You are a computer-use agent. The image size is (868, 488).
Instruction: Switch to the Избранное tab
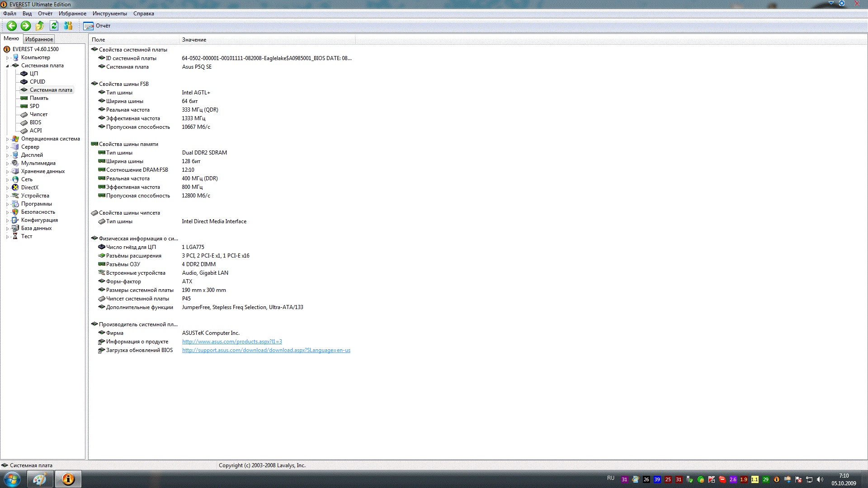click(39, 39)
